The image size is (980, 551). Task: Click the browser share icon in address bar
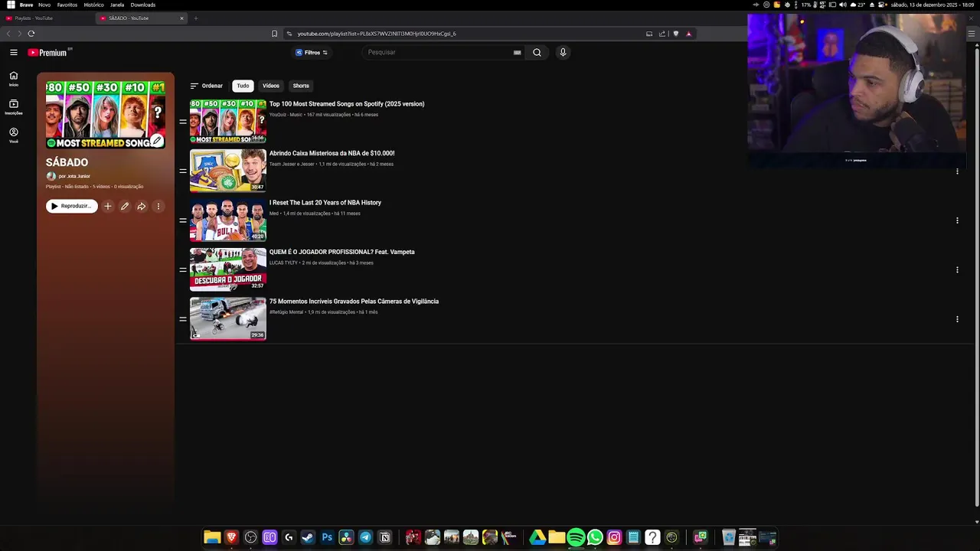tap(662, 34)
